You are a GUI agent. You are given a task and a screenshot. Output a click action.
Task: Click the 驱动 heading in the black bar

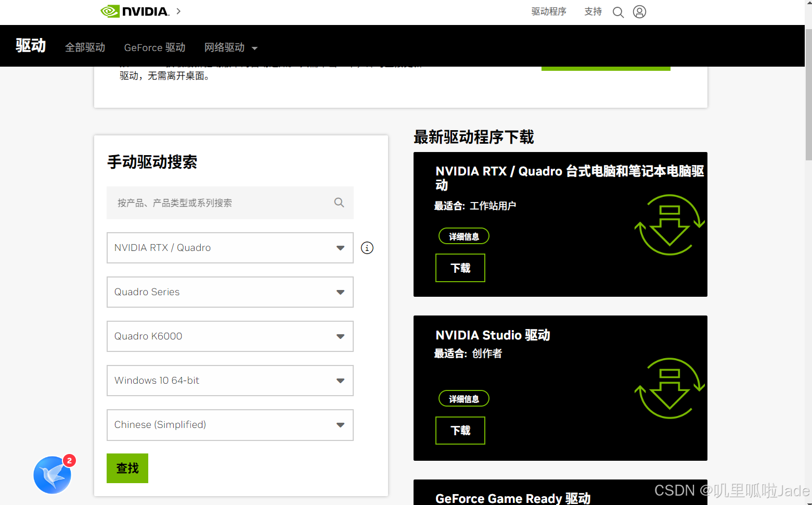click(31, 46)
